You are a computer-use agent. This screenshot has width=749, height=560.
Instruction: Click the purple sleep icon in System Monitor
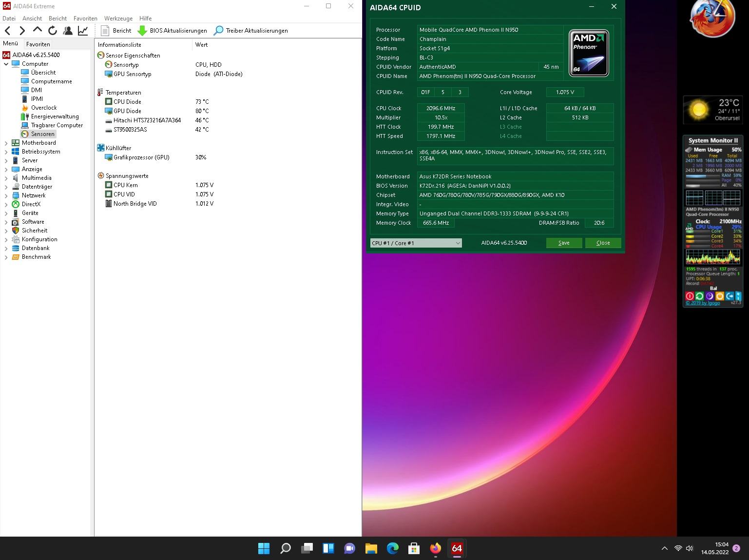coord(710,296)
